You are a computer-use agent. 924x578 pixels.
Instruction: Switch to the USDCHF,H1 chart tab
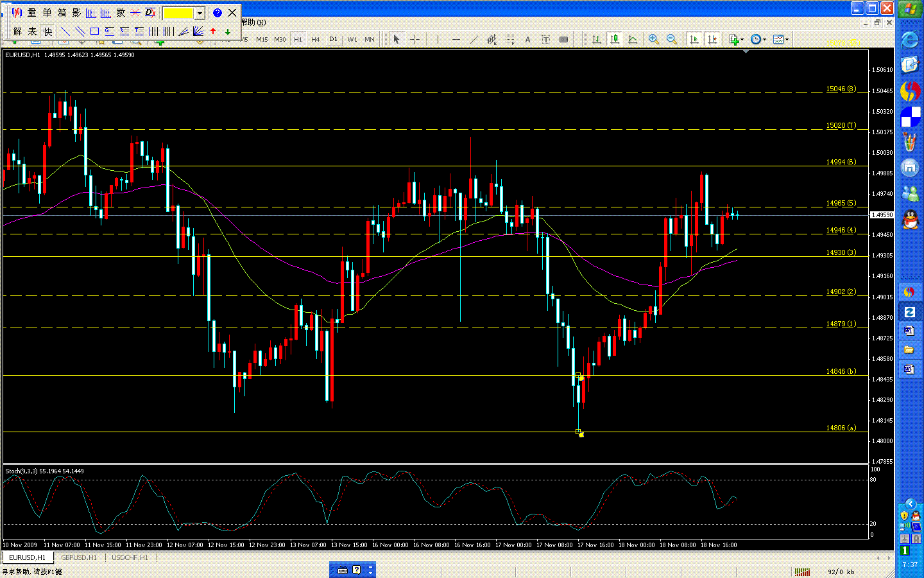click(x=130, y=557)
